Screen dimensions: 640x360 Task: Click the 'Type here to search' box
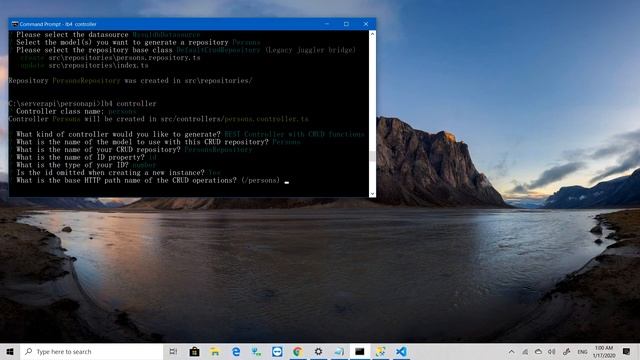point(91,351)
